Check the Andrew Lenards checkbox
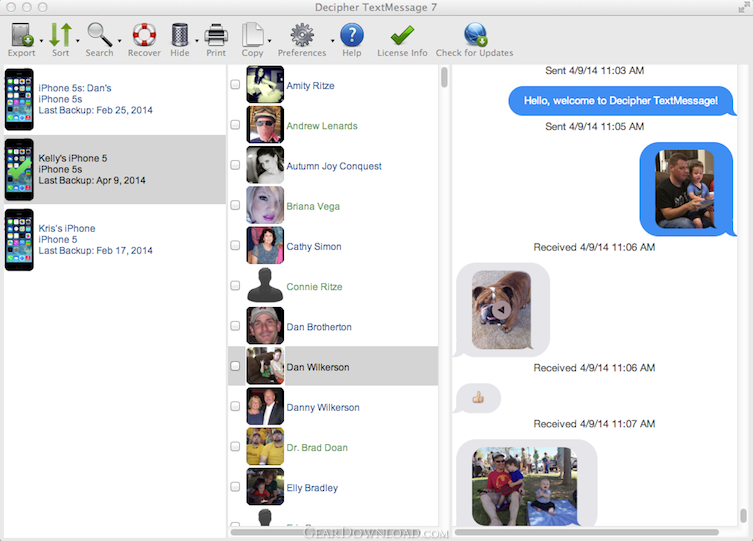This screenshot has height=541, width=753. tap(235, 125)
